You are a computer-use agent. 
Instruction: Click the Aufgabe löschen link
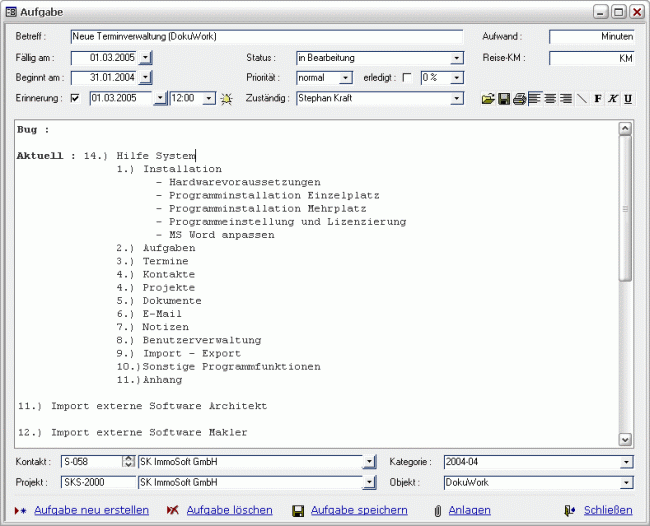click(x=229, y=510)
